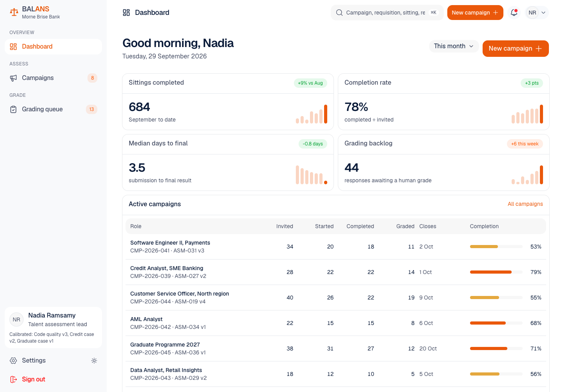Click the +9% vs Aug badge
Screen dimensions: 565x392
pyautogui.click(x=310, y=83)
